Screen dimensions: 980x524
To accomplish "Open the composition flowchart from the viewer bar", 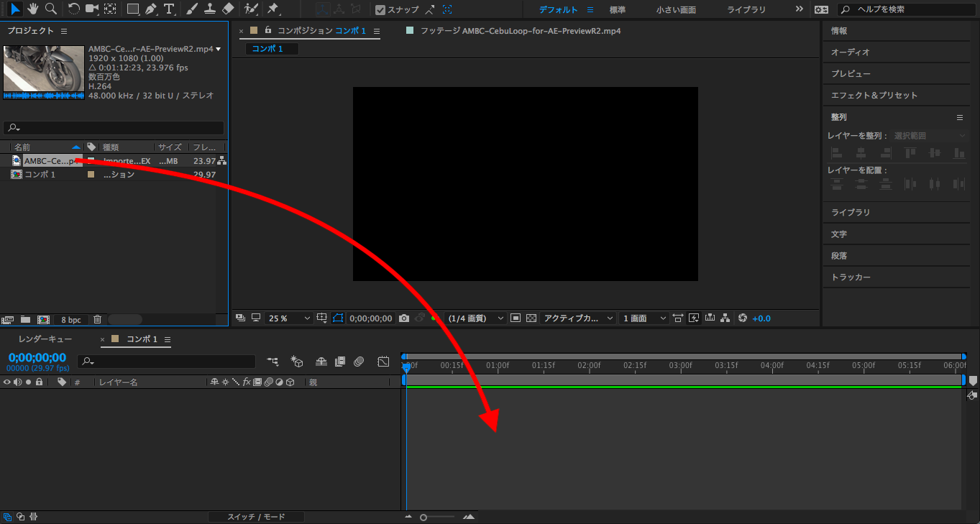I will [725, 318].
